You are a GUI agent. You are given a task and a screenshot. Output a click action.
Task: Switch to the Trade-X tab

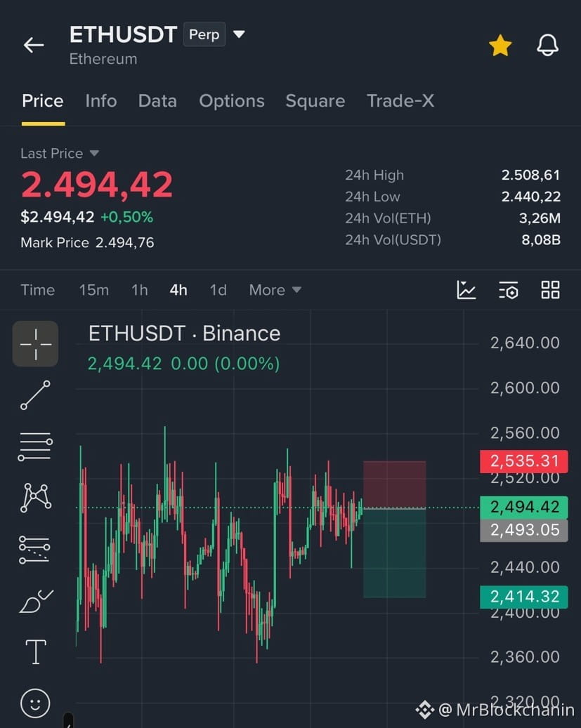(400, 101)
